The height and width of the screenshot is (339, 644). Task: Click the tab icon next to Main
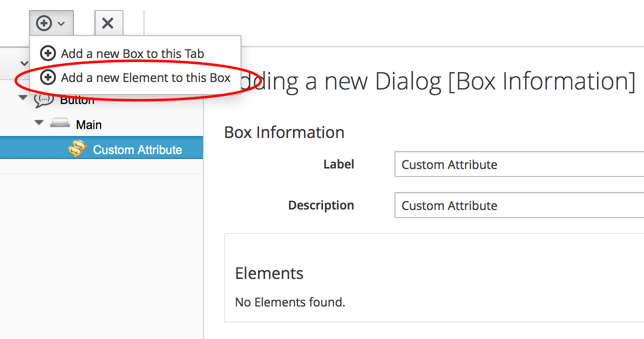pos(60,123)
